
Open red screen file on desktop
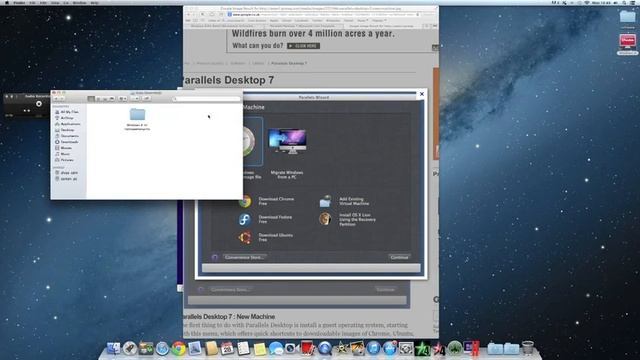pos(627,42)
